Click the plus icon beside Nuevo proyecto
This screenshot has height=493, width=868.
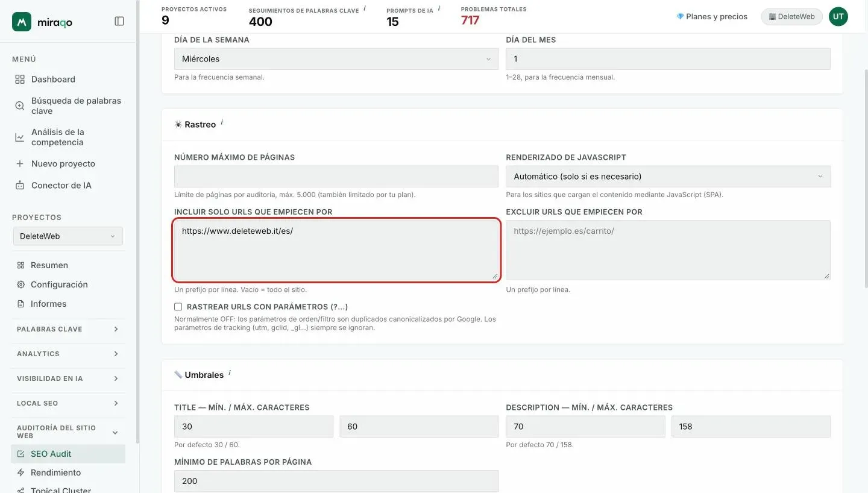tap(20, 163)
